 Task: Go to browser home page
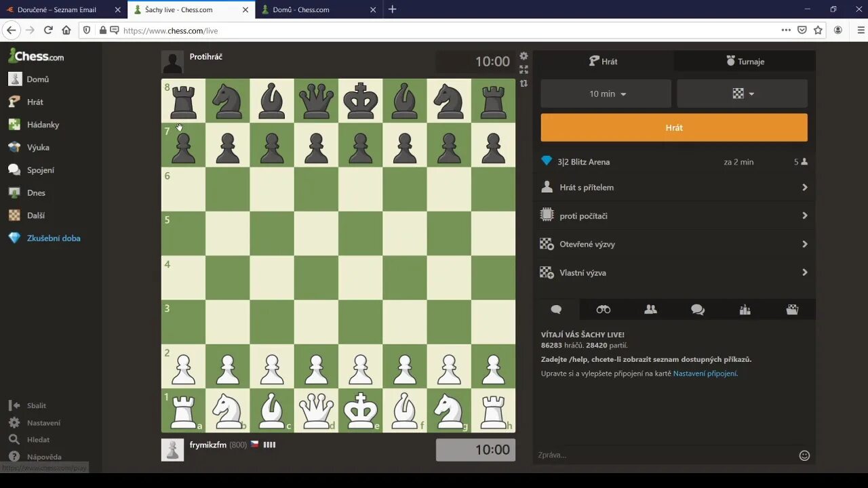pyautogui.click(x=66, y=30)
